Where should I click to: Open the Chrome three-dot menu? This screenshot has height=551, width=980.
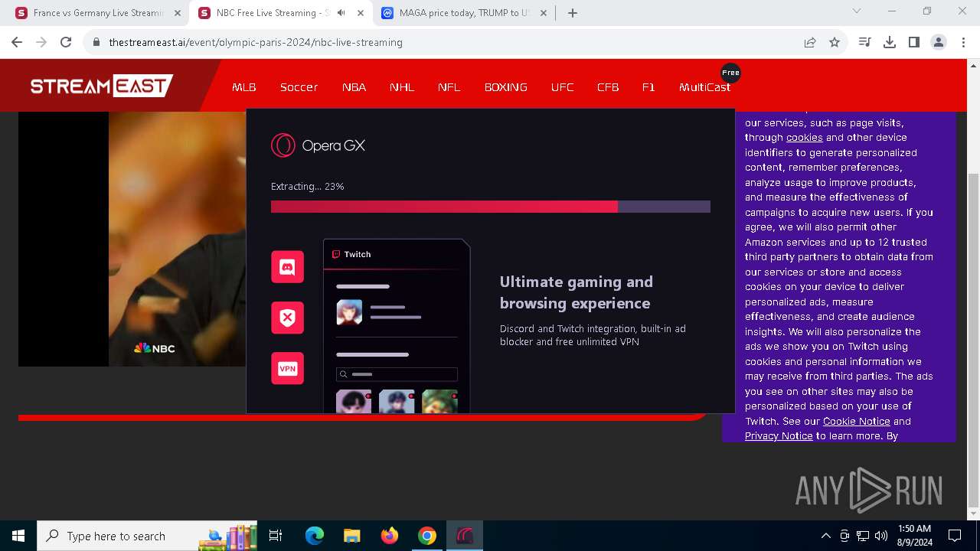963,42
